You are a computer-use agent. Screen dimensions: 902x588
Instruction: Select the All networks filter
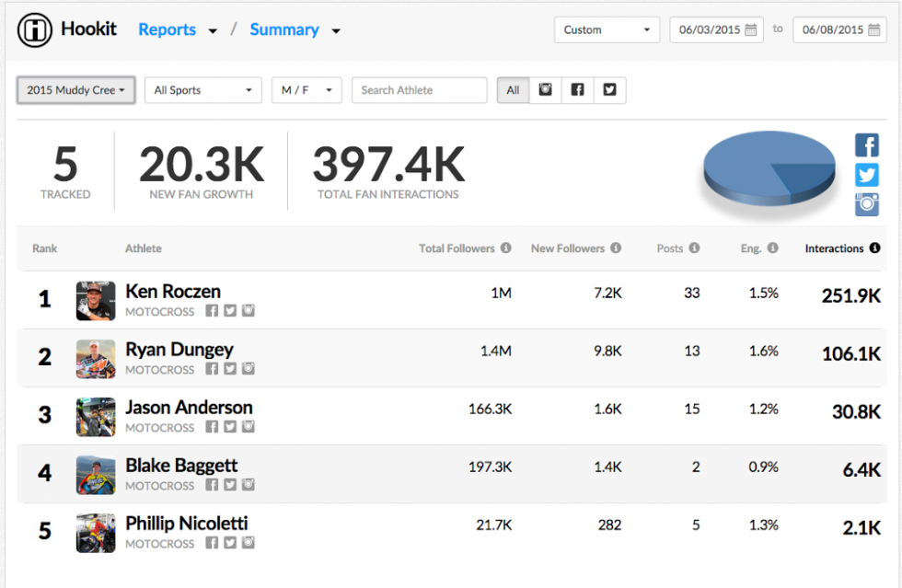point(513,90)
